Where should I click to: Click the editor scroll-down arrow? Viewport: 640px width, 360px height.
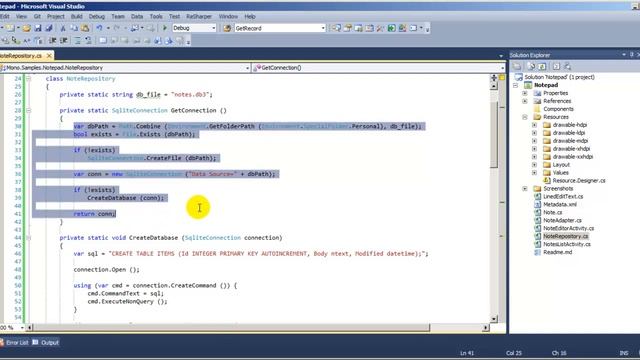[x=494, y=319]
